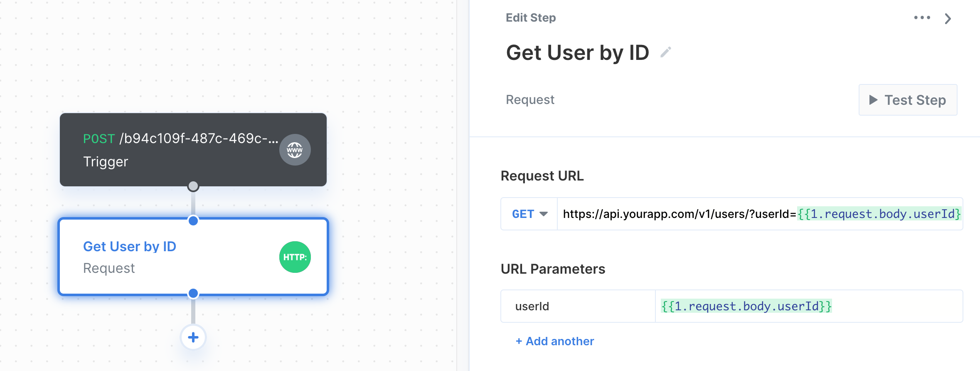
Task: Click the Get User by ID panel title
Action: (x=577, y=53)
